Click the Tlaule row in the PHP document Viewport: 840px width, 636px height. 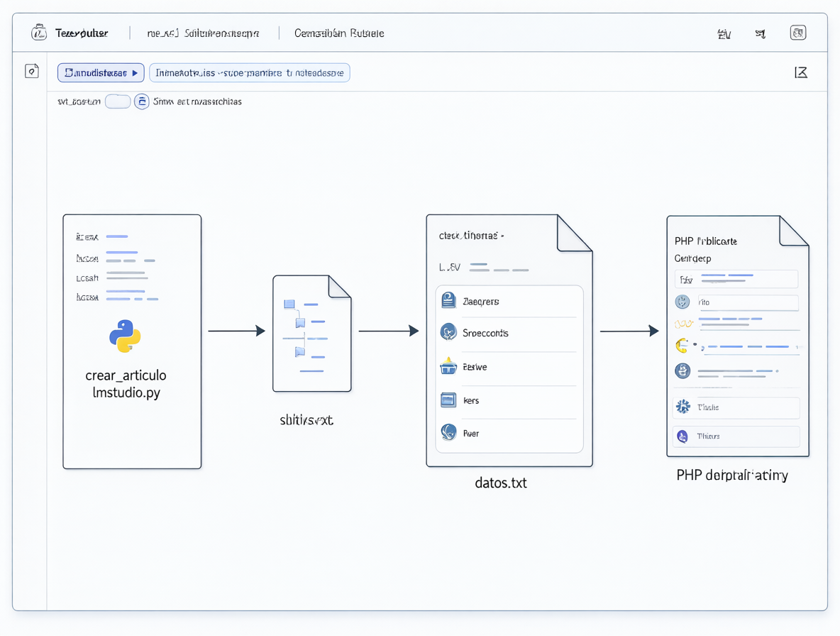click(736, 407)
